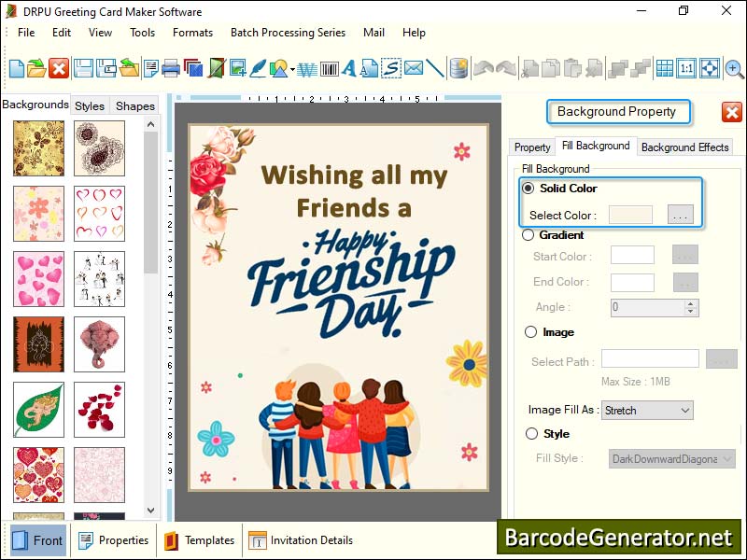Click the Invitation Details button
The height and width of the screenshot is (560, 747).
click(x=301, y=540)
